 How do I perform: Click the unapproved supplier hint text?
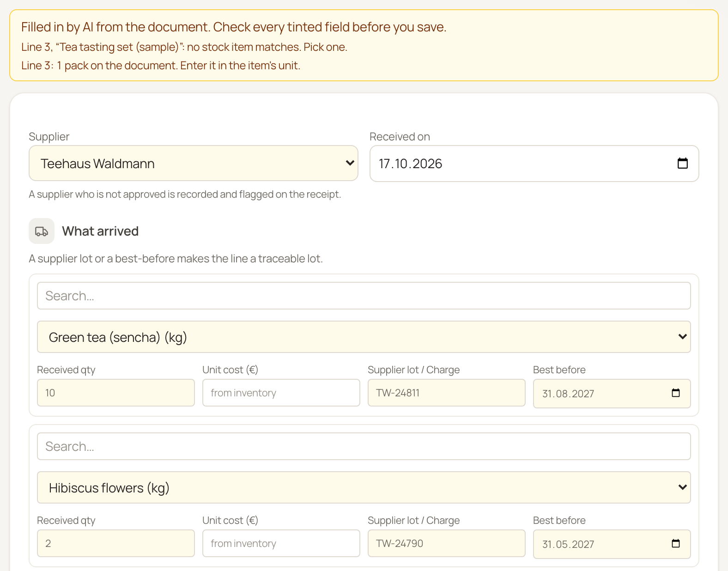tap(185, 194)
